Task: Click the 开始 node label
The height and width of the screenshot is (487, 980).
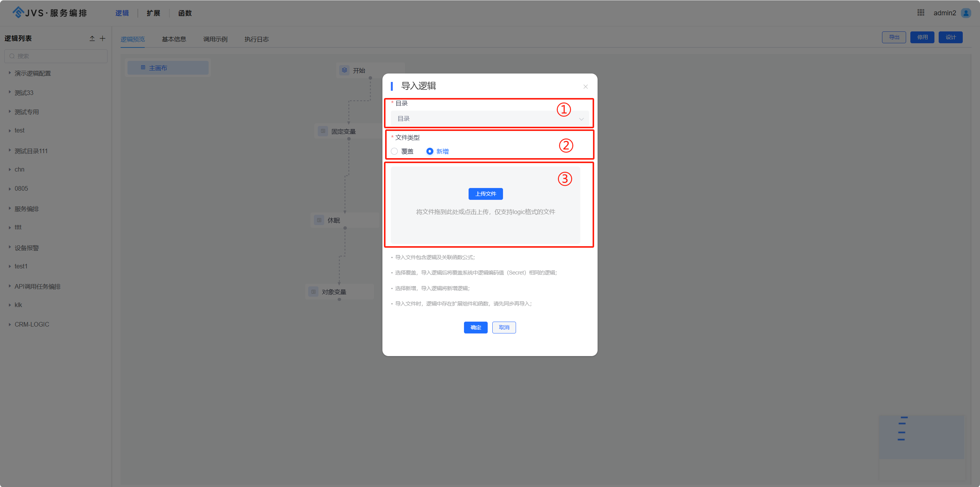Action: [x=359, y=70]
